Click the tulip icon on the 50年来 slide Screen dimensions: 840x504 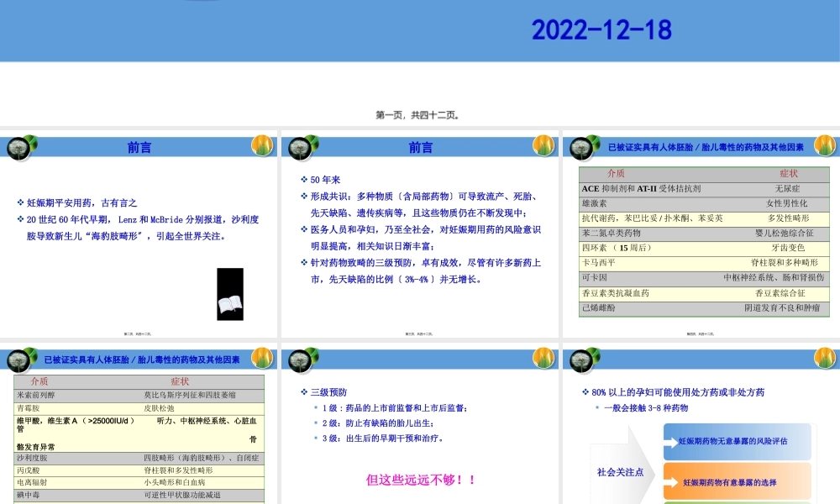(x=543, y=145)
